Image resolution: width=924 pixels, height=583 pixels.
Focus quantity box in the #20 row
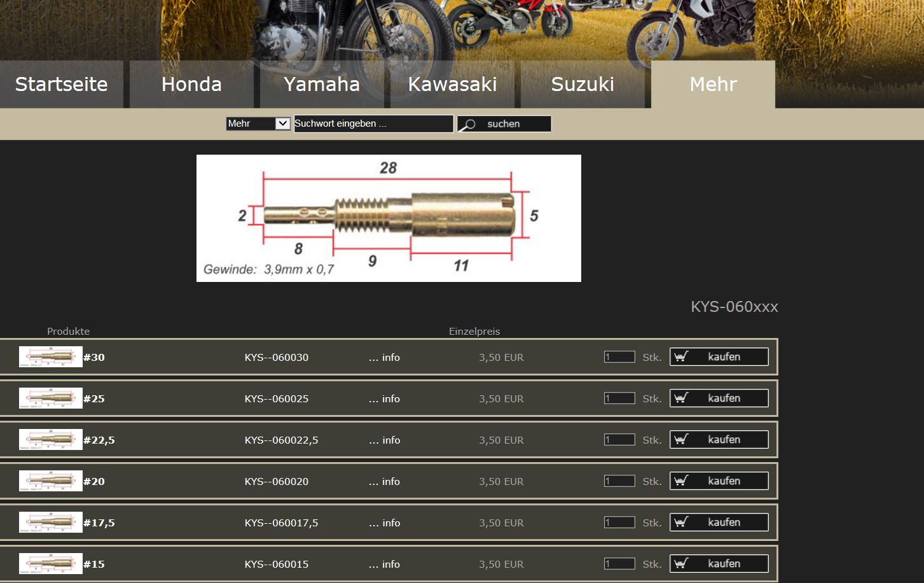[619, 481]
